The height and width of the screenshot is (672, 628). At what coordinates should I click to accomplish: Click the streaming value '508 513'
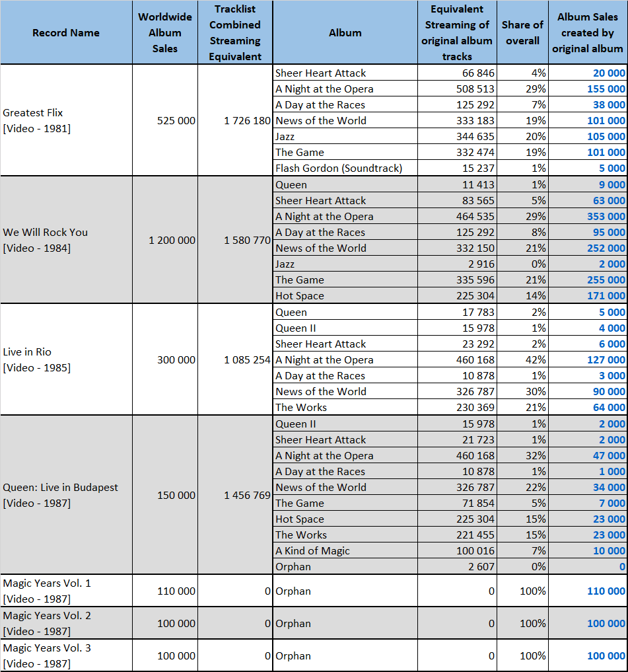(x=475, y=89)
